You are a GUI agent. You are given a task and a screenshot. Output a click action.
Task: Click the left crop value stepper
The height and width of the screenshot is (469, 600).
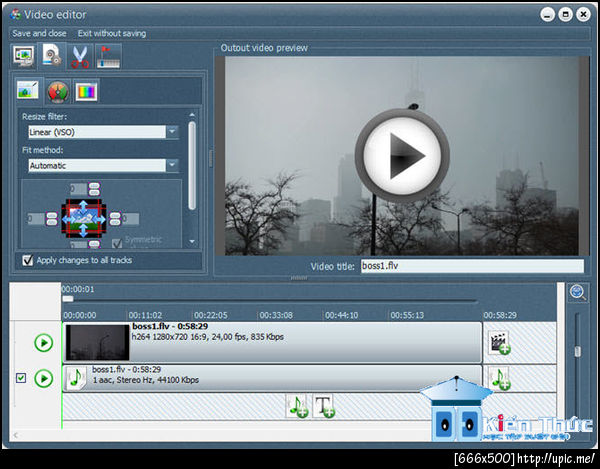[x=51, y=219]
